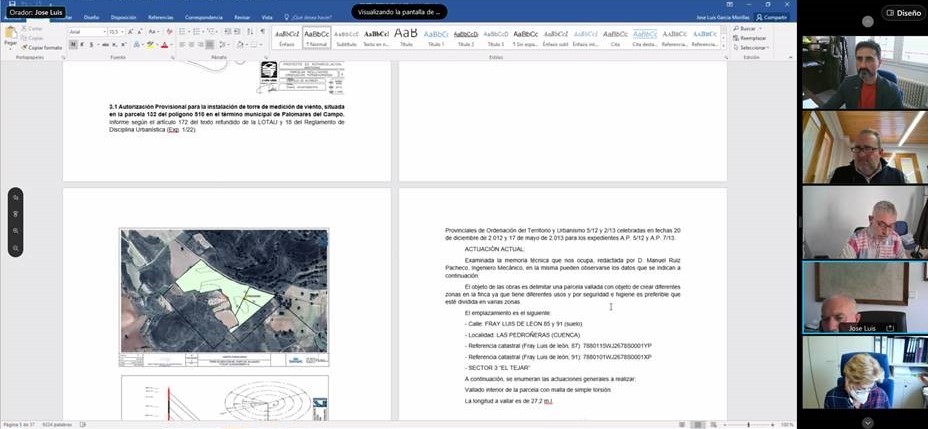
Task: Expand the styles gallery
Action: [724, 46]
